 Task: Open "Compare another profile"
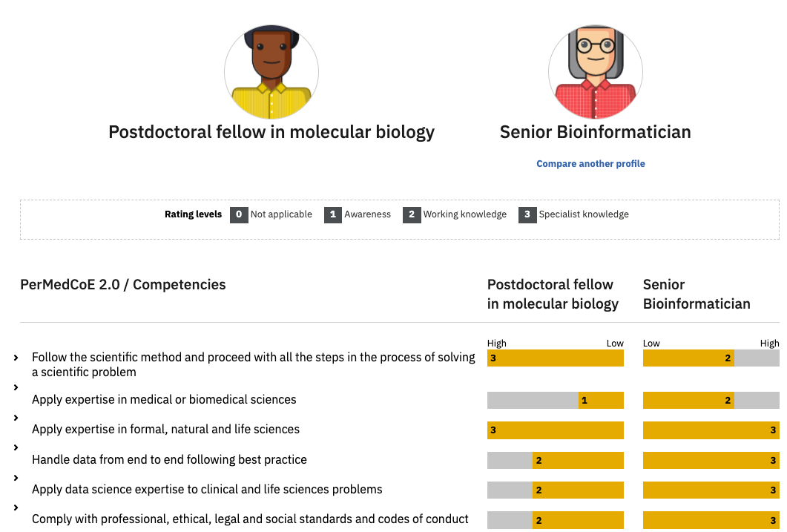(590, 163)
